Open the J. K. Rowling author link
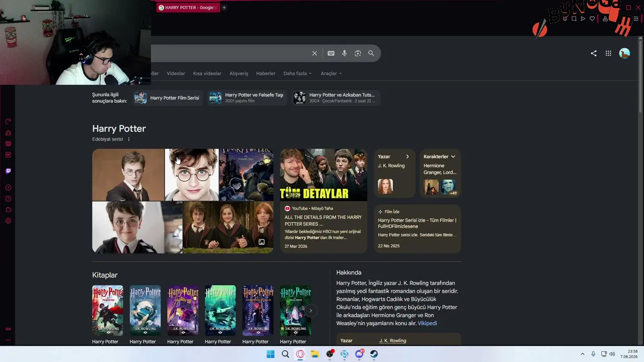This screenshot has width=644, height=362. coord(392,340)
